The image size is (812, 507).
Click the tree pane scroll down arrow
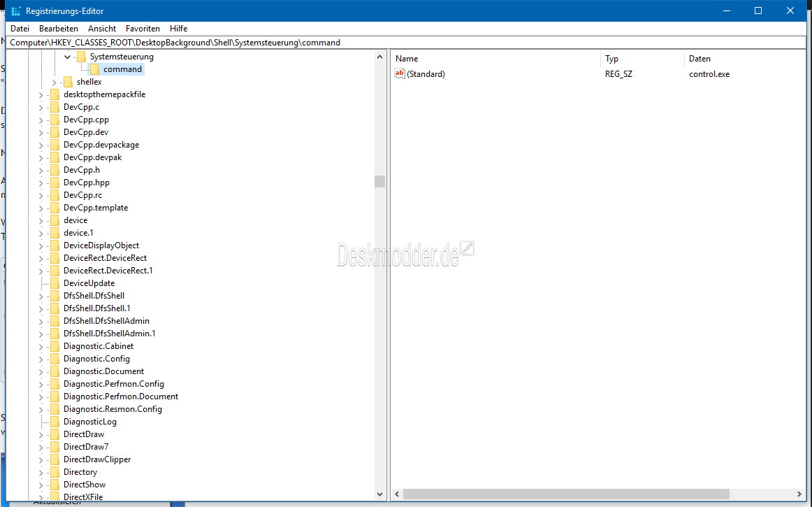(x=379, y=494)
